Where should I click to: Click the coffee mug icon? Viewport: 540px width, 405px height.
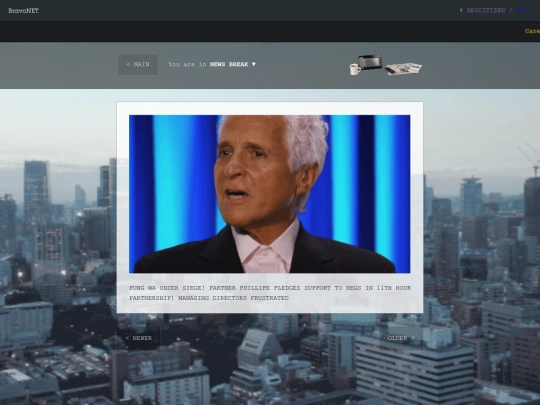point(355,69)
